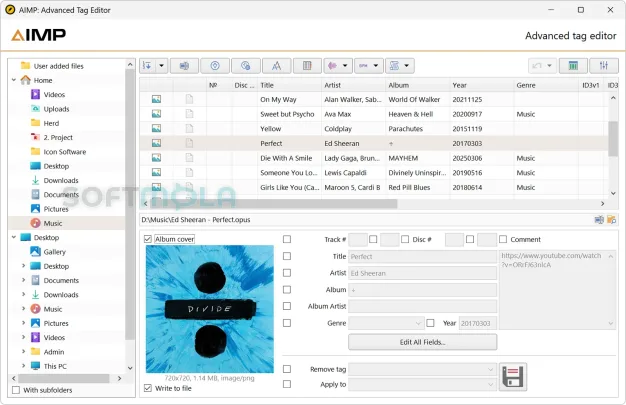The image size is (626, 405).
Task: Click the cover image icon in the Yellow row
Action: coord(156,128)
